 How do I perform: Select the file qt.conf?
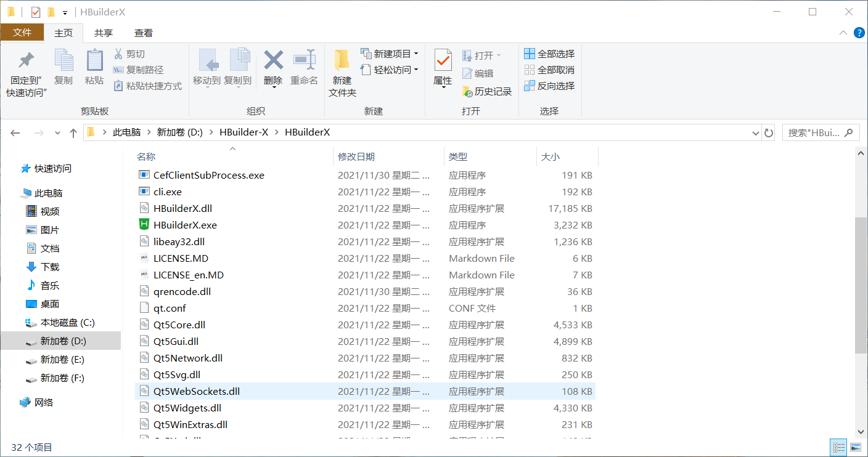tap(170, 309)
